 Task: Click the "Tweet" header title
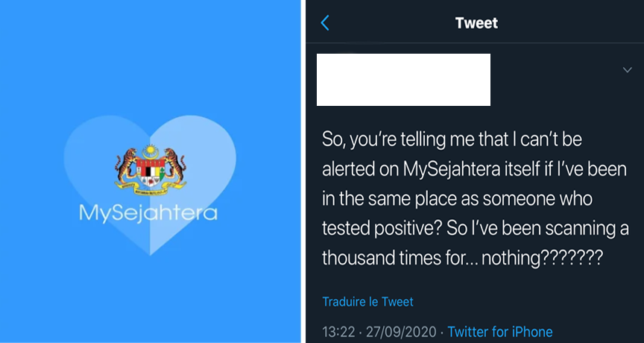476,23
